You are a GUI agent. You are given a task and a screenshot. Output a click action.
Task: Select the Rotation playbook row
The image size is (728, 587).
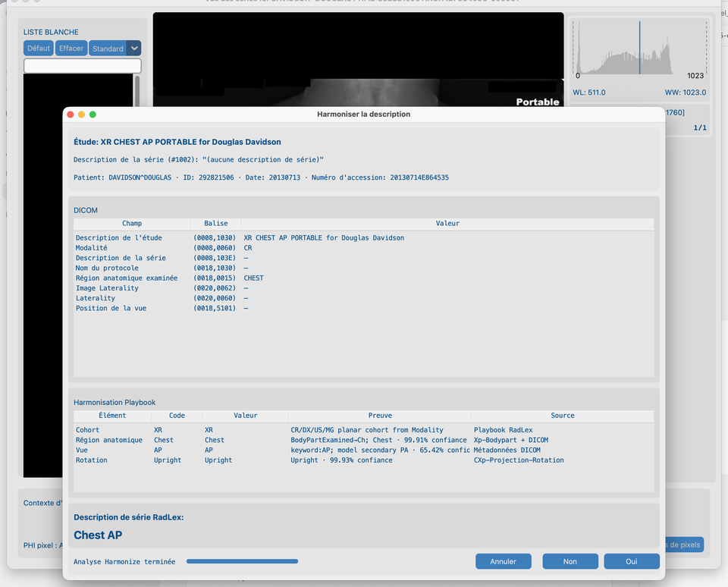(363, 460)
